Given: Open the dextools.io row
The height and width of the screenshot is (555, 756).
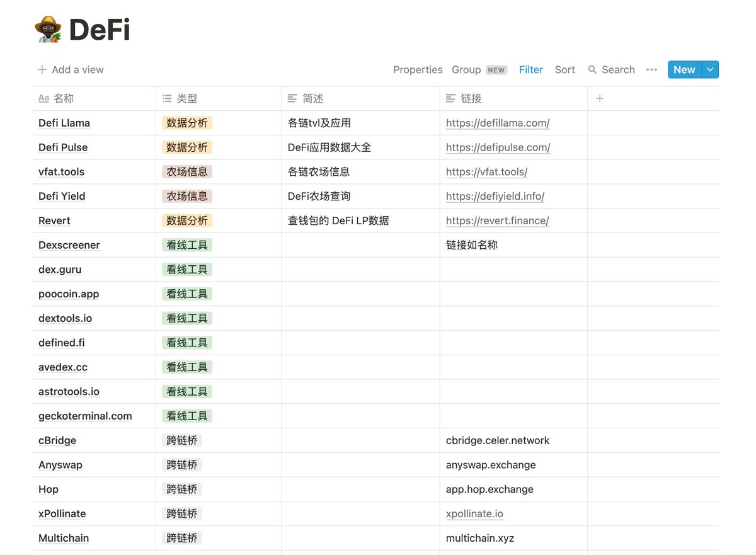Looking at the screenshot, I should [65, 319].
